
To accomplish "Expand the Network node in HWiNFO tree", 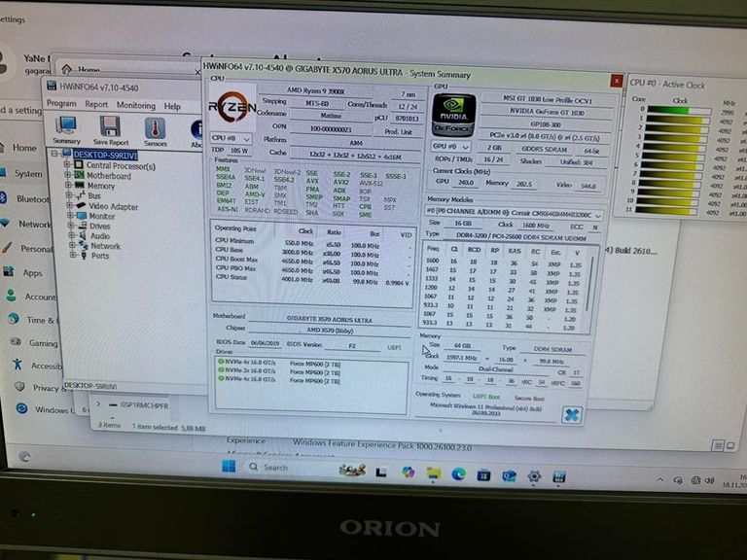I will coord(72,245).
